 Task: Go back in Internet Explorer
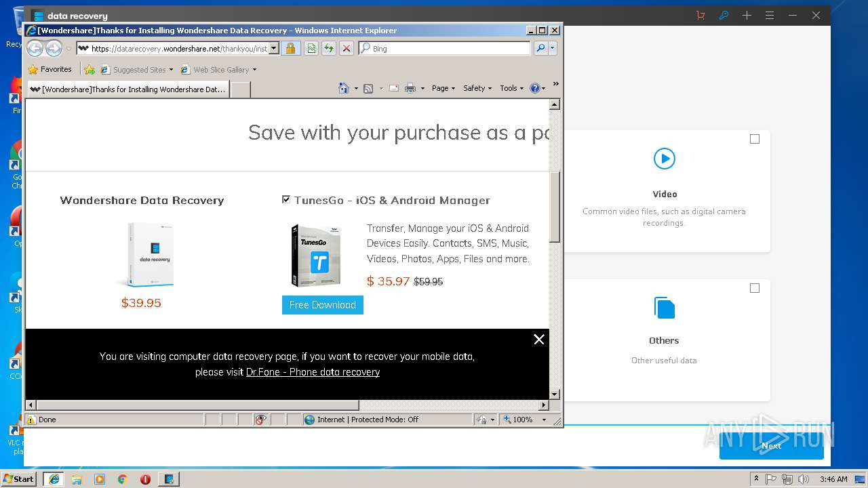(35, 48)
